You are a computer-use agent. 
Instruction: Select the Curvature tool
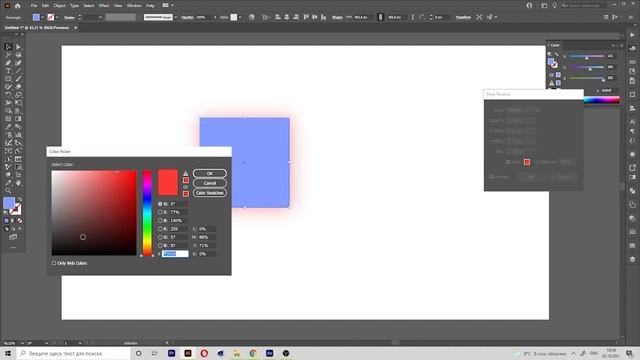point(18,63)
